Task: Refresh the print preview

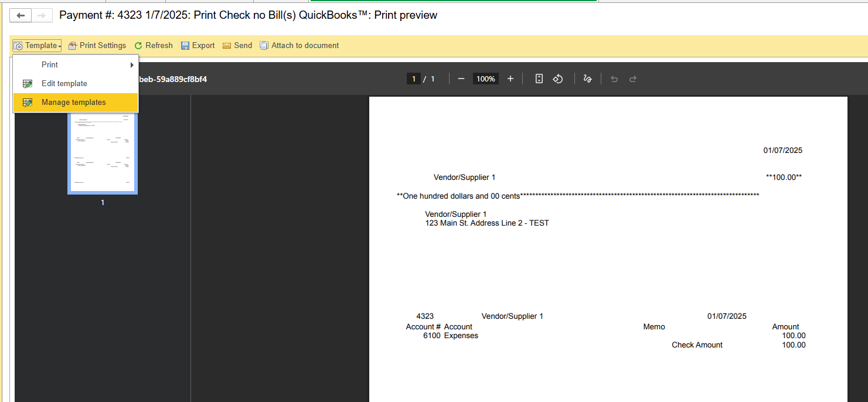Action: pyautogui.click(x=154, y=46)
